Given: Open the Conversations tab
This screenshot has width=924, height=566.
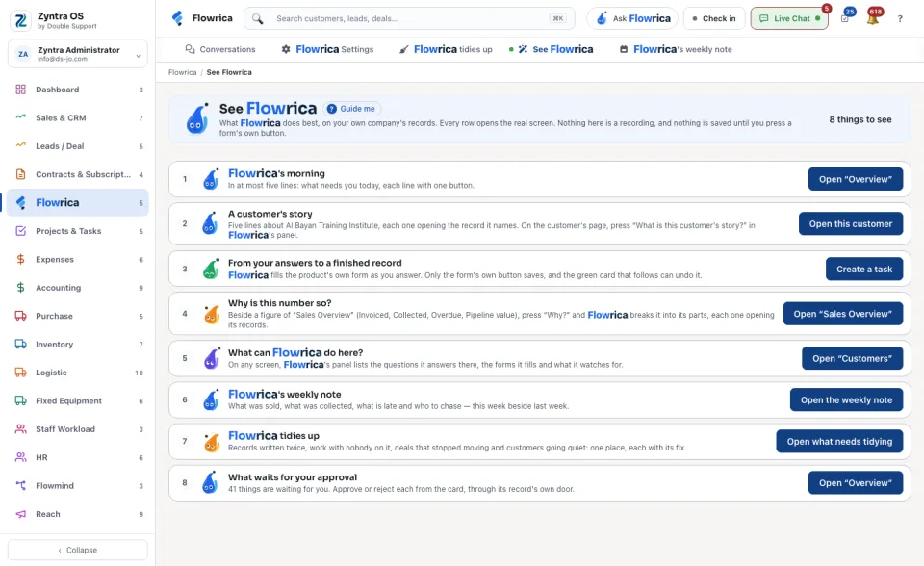Looking at the screenshot, I should pyautogui.click(x=220, y=49).
